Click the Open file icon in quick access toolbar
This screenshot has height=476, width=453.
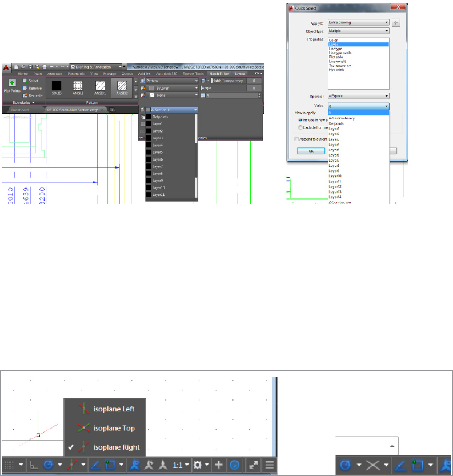click(23, 67)
